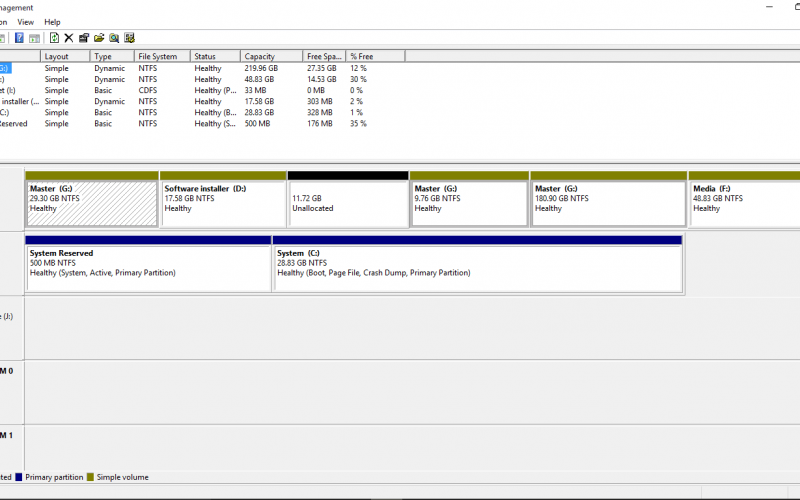Sort by the Type column header
This screenshot has width=800, height=500.
112,56
